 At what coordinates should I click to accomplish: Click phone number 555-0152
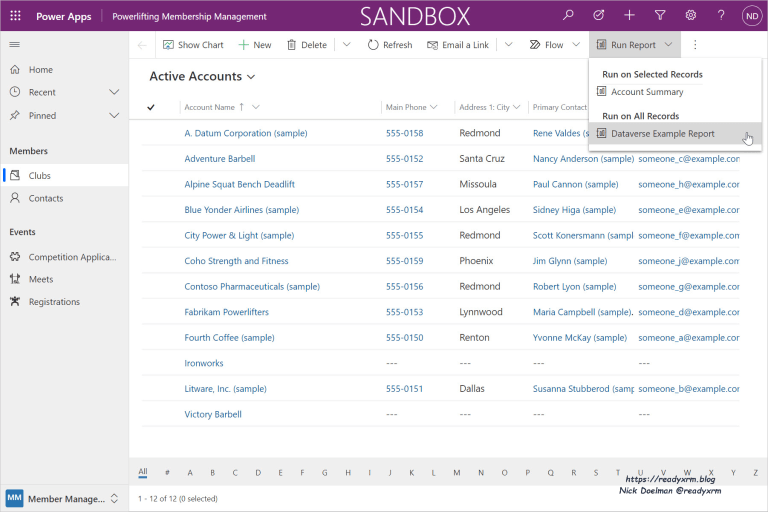(405, 159)
